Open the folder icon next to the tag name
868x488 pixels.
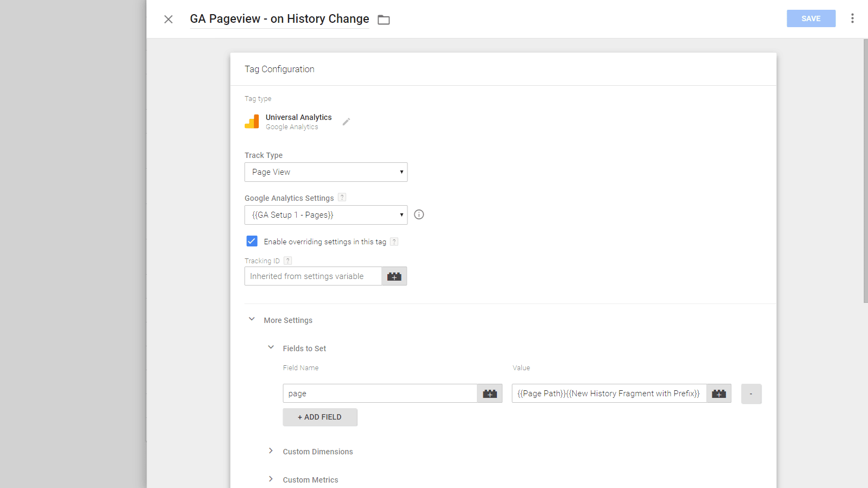384,20
